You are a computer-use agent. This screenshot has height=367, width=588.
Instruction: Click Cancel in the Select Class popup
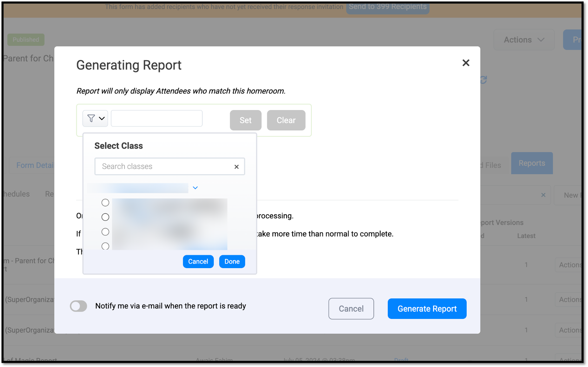198,261
